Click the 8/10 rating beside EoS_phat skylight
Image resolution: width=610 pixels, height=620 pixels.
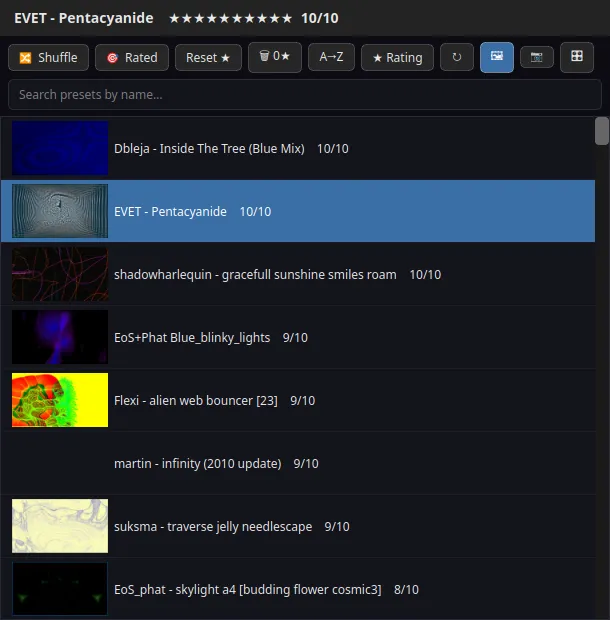click(406, 590)
